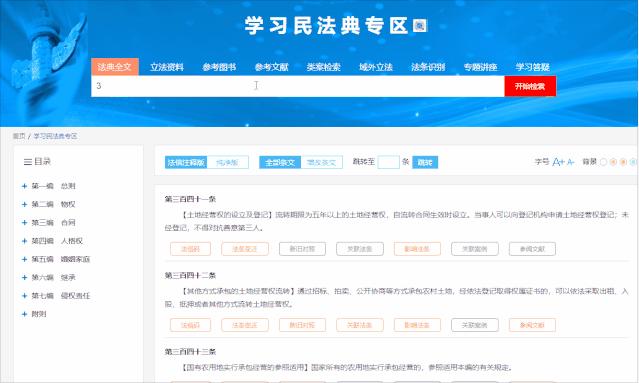Viewport: 639px width, 383px height.
Task: Click the search icon beside the 学习民法典专区 title
Action: [x=420, y=26]
